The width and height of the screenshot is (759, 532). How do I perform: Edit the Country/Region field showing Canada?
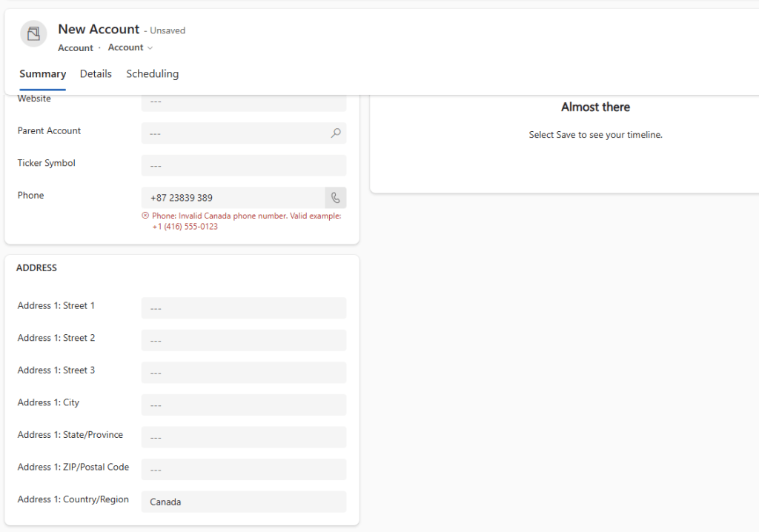point(243,502)
